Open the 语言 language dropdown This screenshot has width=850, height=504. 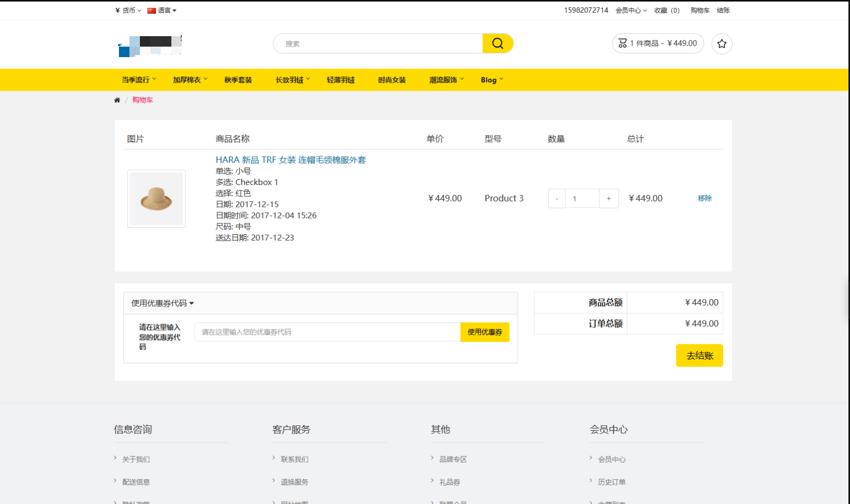(x=162, y=10)
